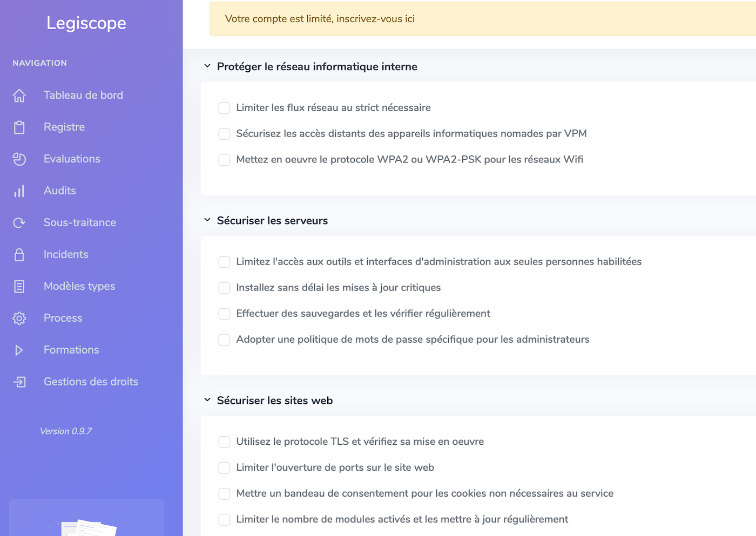The height and width of the screenshot is (536, 756).
Task: Tick the 'Installez sans délai les mises à jour critiques' box
Action: [224, 288]
